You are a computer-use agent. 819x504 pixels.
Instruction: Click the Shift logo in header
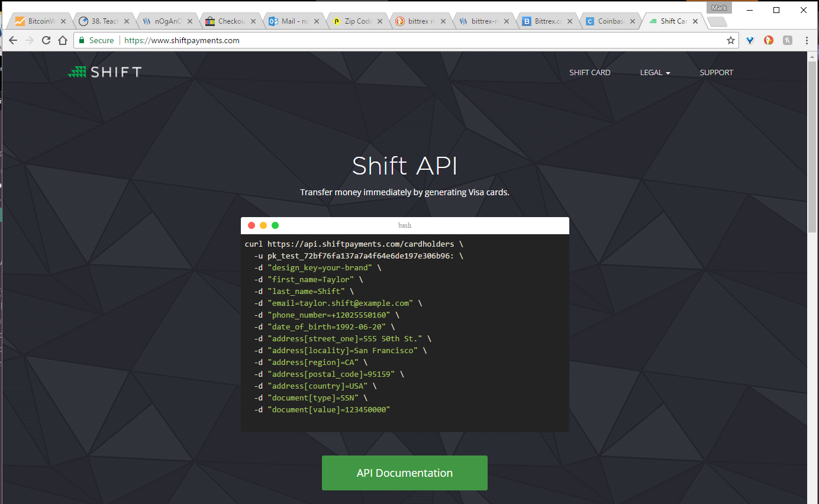tap(105, 72)
